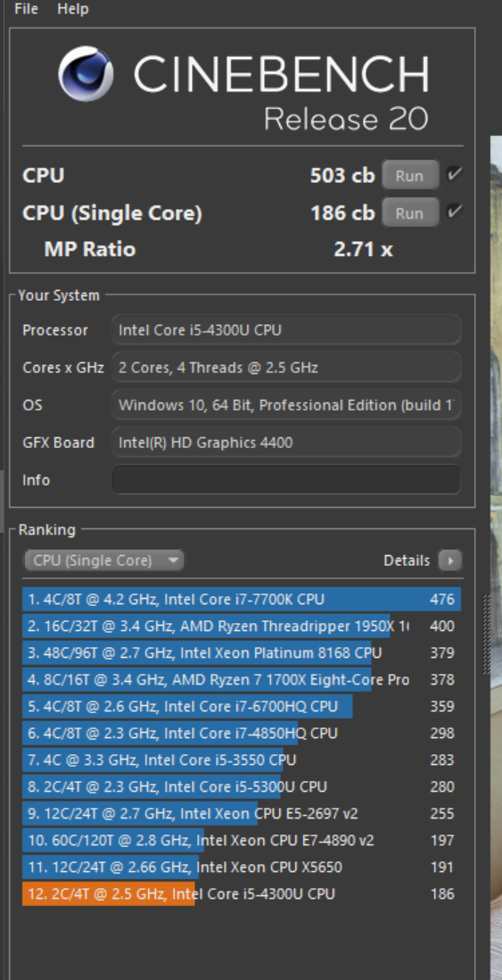Select ranking row Intel Core i7-4850HQ
This screenshot has height=980, width=502.
(242, 733)
